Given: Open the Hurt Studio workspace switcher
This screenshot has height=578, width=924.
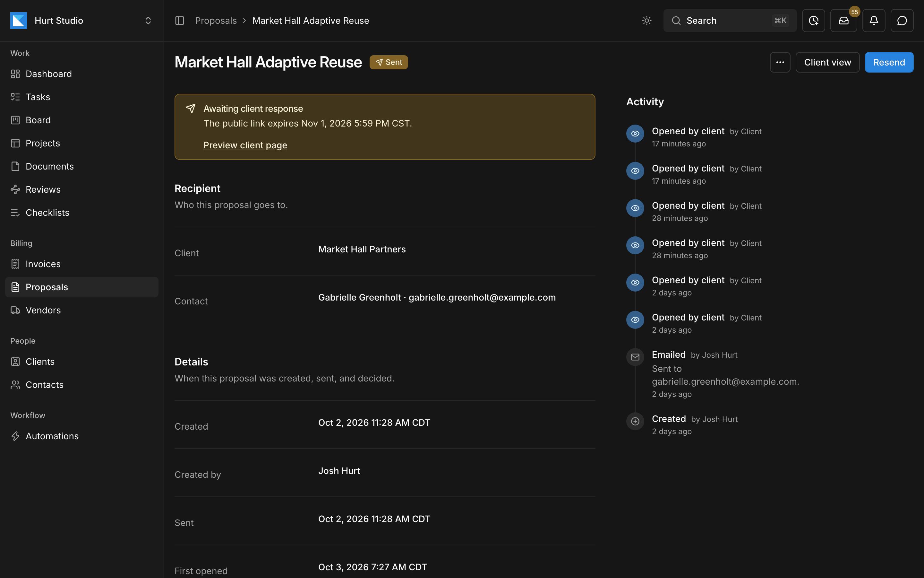Looking at the screenshot, I should pos(82,21).
